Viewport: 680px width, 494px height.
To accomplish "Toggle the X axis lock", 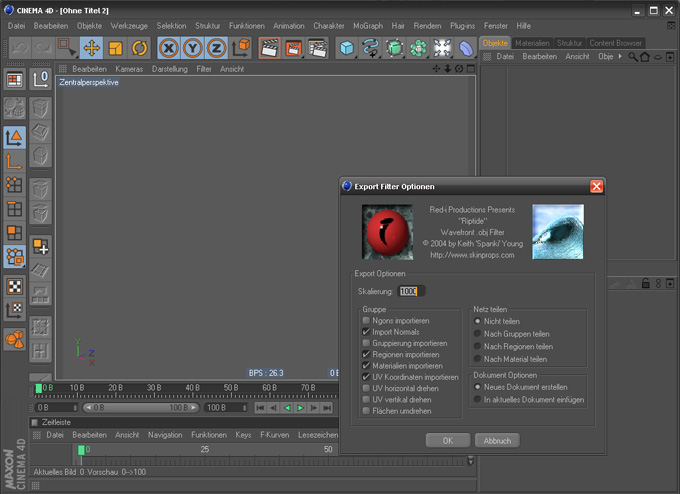I will pos(169,48).
